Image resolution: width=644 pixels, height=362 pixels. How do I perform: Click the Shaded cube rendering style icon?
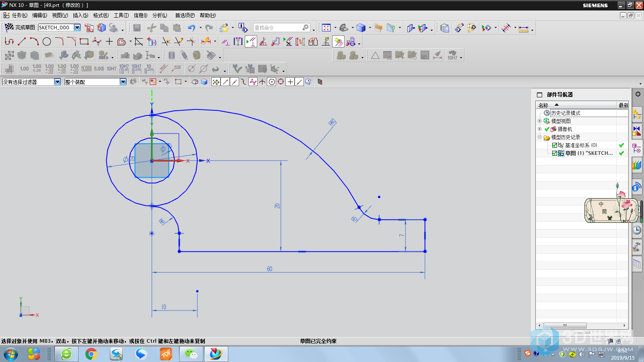point(361,28)
